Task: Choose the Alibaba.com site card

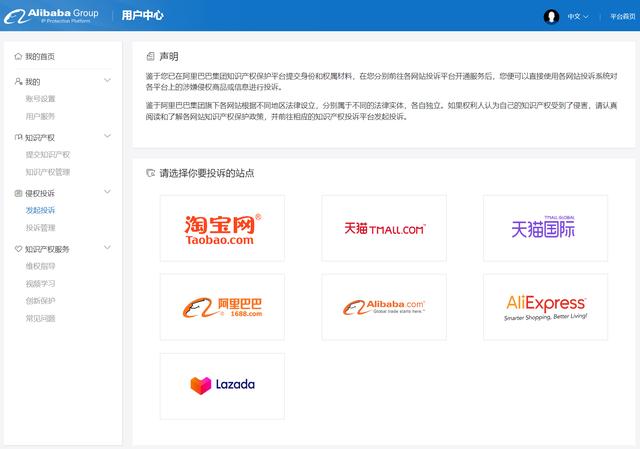Action: tap(384, 307)
